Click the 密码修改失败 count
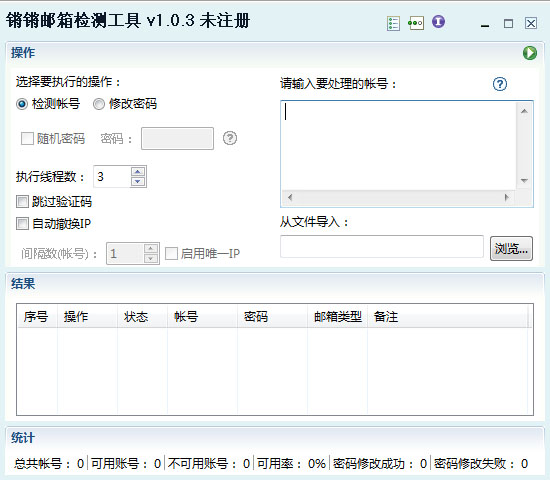550x480 pixels. click(481, 464)
